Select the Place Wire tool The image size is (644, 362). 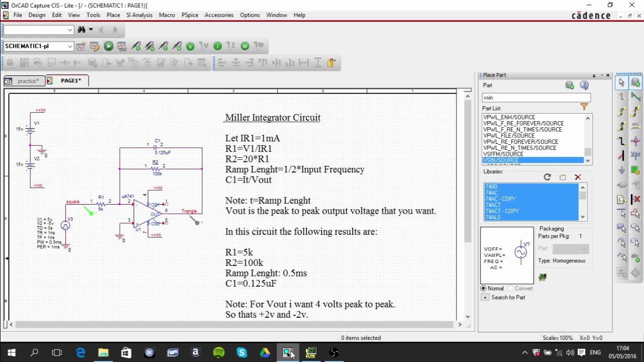(x=621, y=97)
